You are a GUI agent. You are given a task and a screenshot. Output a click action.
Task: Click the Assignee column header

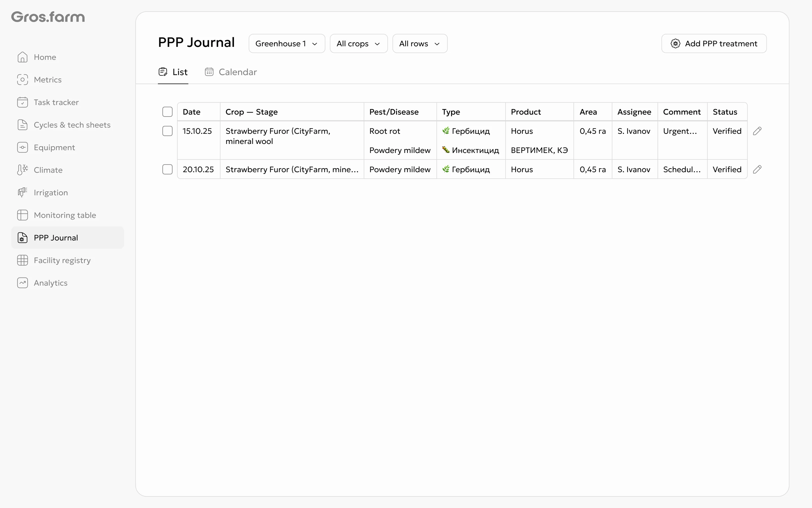(x=635, y=112)
